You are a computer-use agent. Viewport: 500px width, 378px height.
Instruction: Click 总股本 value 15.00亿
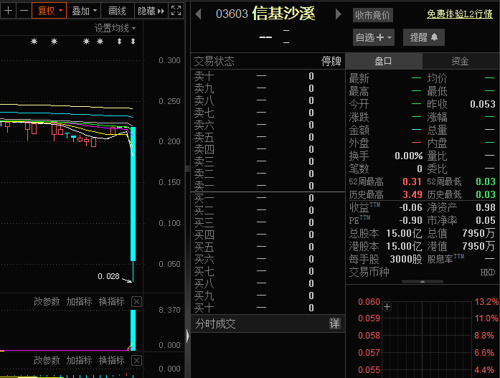pos(404,233)
